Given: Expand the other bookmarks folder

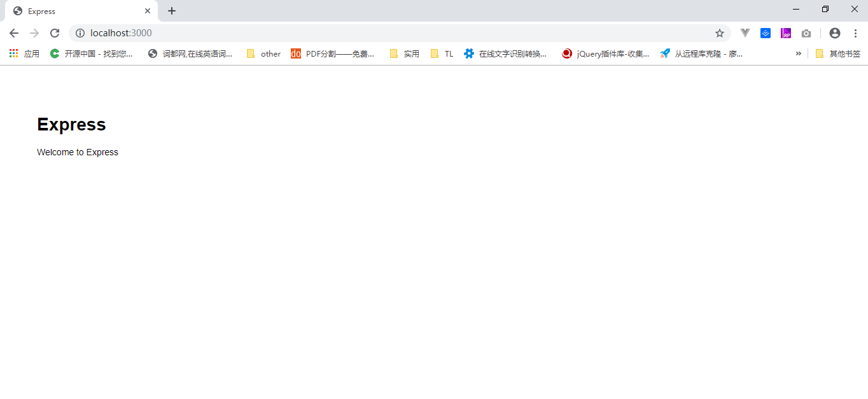Looking at the screenshot, I should point(262,53).
